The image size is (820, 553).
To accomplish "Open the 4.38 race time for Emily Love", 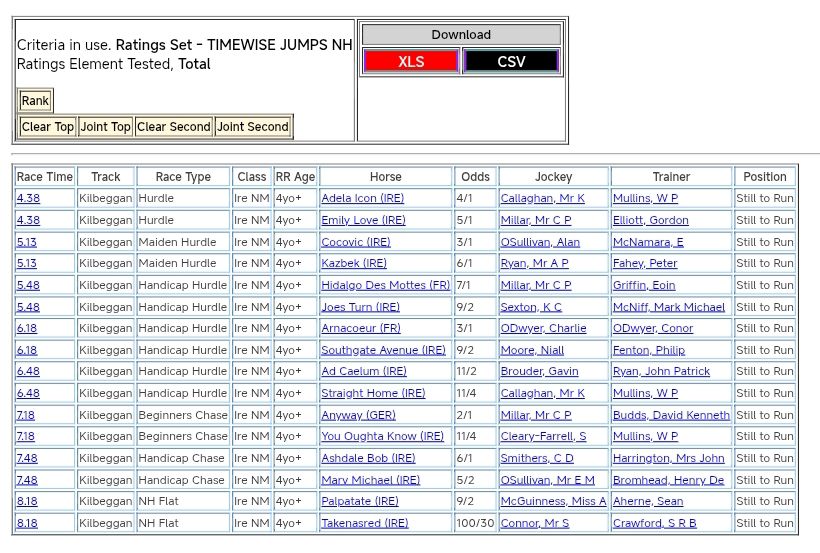I will tap(28, 220).
